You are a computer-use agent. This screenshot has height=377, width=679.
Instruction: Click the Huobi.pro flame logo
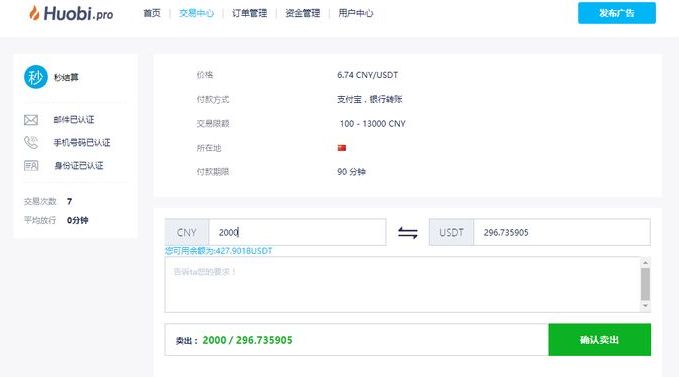pyautogui.click(x=34, y=13)
